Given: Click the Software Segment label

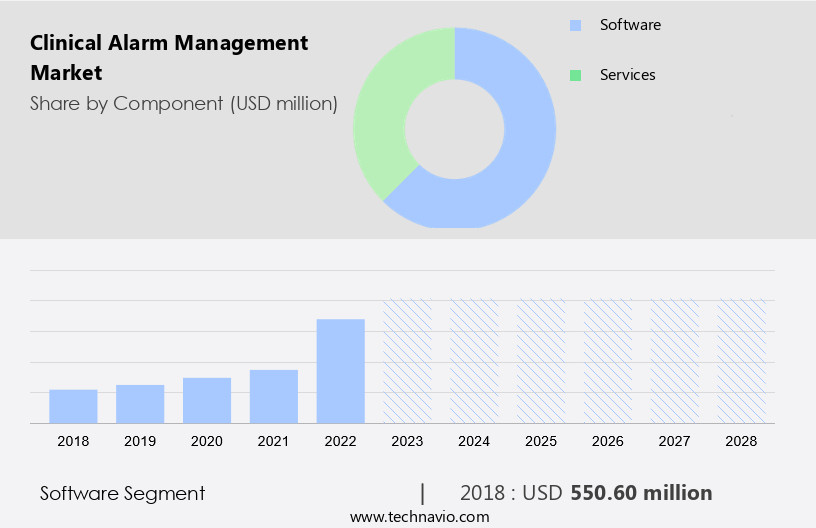Looking at the screenshot, I should 122,493.
